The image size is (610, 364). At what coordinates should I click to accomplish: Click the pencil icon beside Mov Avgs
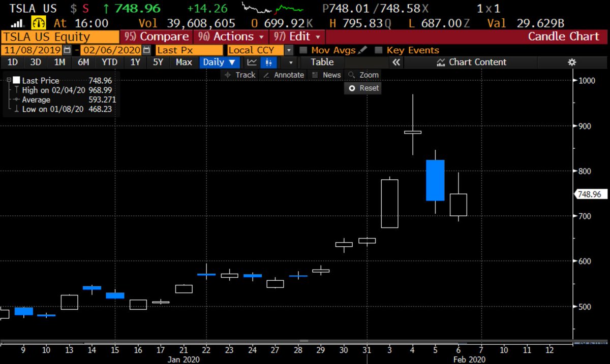pyautogui.click(x=362, y=50)
